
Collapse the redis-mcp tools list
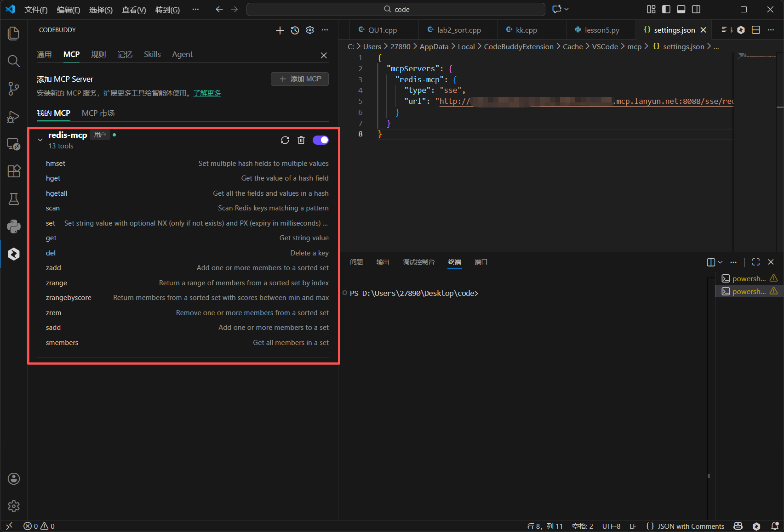pos(40,140)
